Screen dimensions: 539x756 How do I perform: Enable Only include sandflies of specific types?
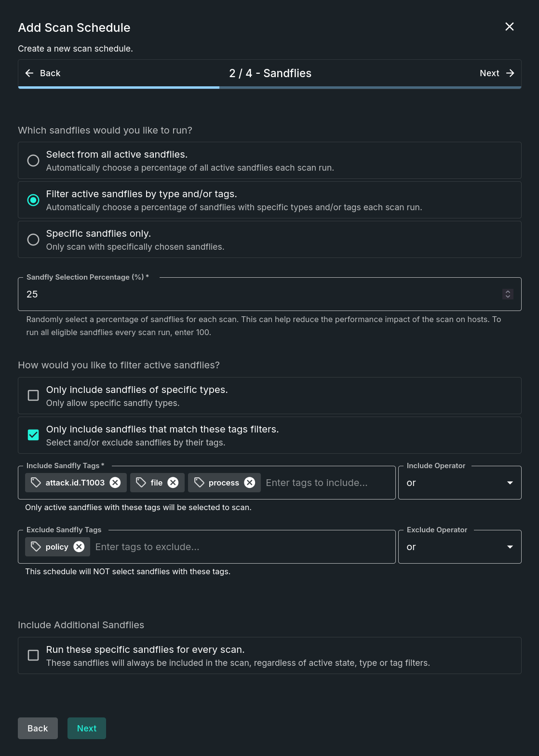(33, 395)
